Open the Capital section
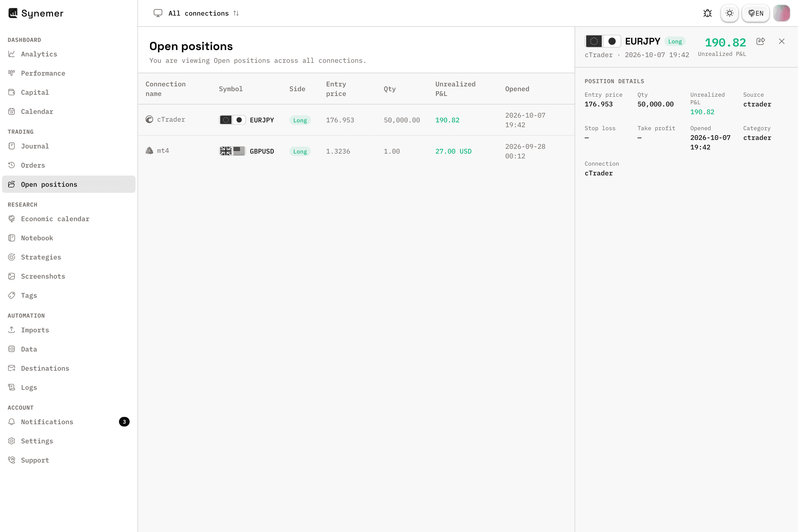The height and width of the screenshot is (532, 798). click(69, 92)
